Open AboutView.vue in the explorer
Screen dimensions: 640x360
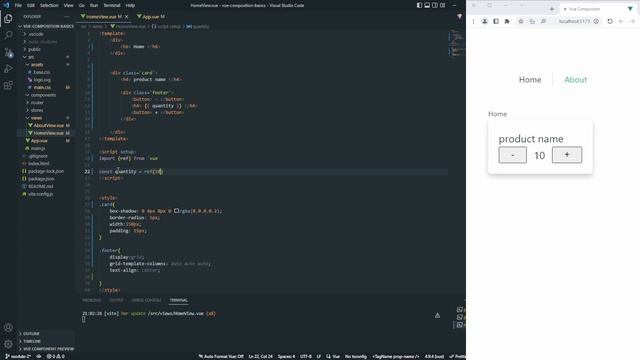click(x=49, y=125)
